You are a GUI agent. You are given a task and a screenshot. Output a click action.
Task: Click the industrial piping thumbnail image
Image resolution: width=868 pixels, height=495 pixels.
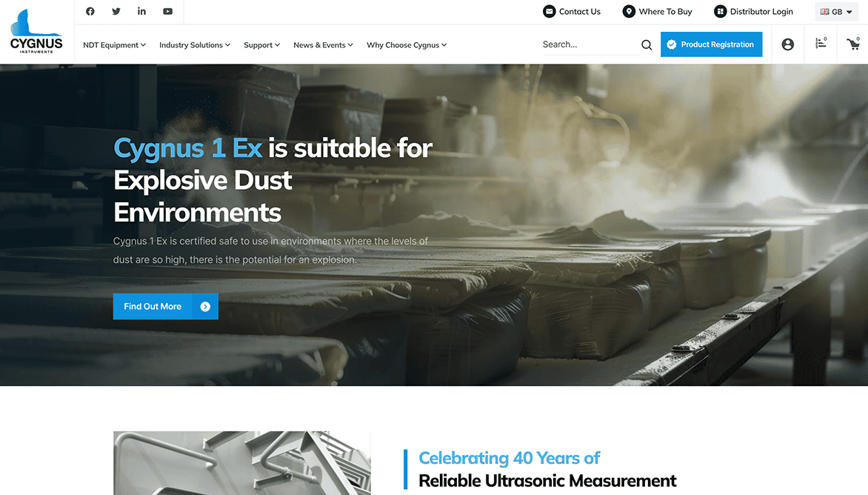click(242, 463)
